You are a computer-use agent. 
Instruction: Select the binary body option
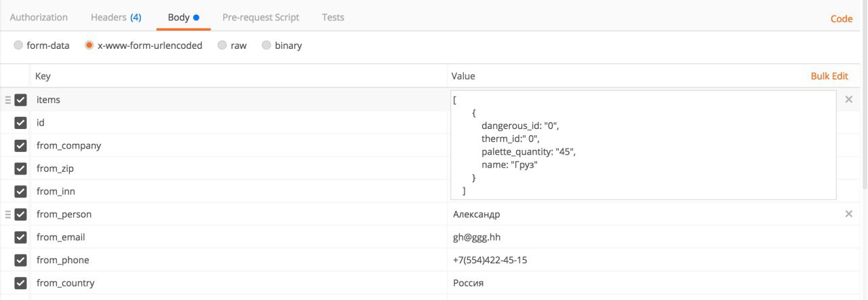click(282, 45)
